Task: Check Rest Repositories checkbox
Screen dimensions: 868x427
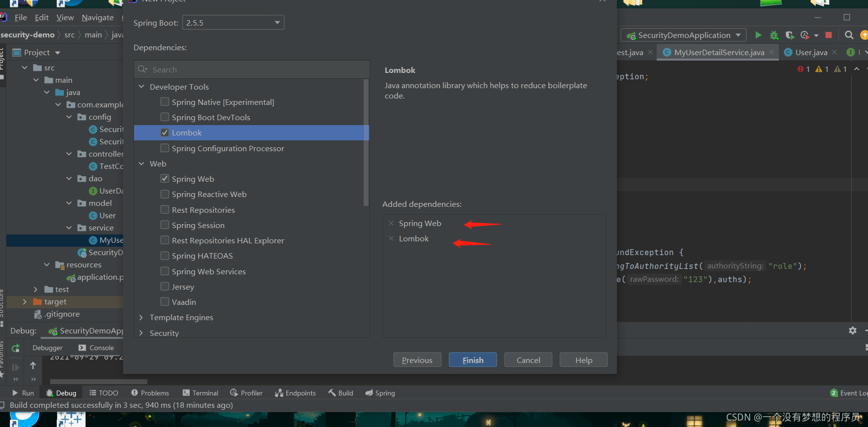Action: 165,209
